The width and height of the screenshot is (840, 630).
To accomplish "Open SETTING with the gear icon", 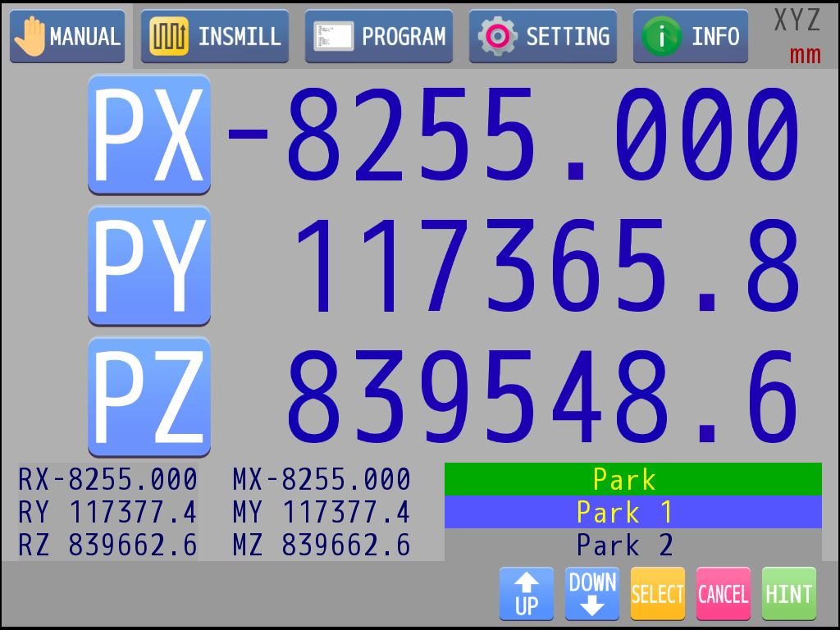I will pos(543,36).
